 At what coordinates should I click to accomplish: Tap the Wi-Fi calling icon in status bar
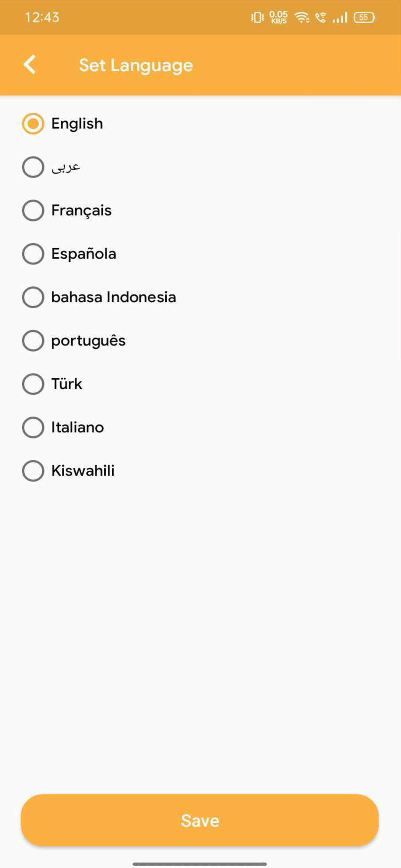[320, 17]
